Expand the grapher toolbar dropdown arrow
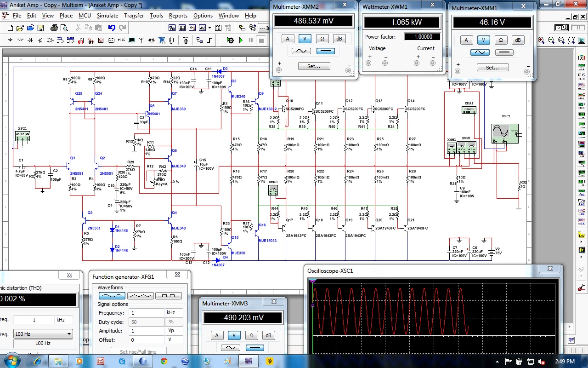Viewport: 588px width, 368px height. (209, 28)
